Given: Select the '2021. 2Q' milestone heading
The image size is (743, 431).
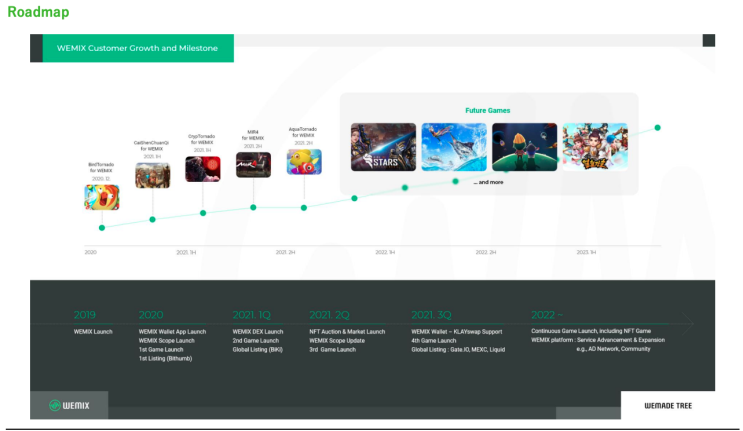Looking at the screenshot, I should coord(329,315).
